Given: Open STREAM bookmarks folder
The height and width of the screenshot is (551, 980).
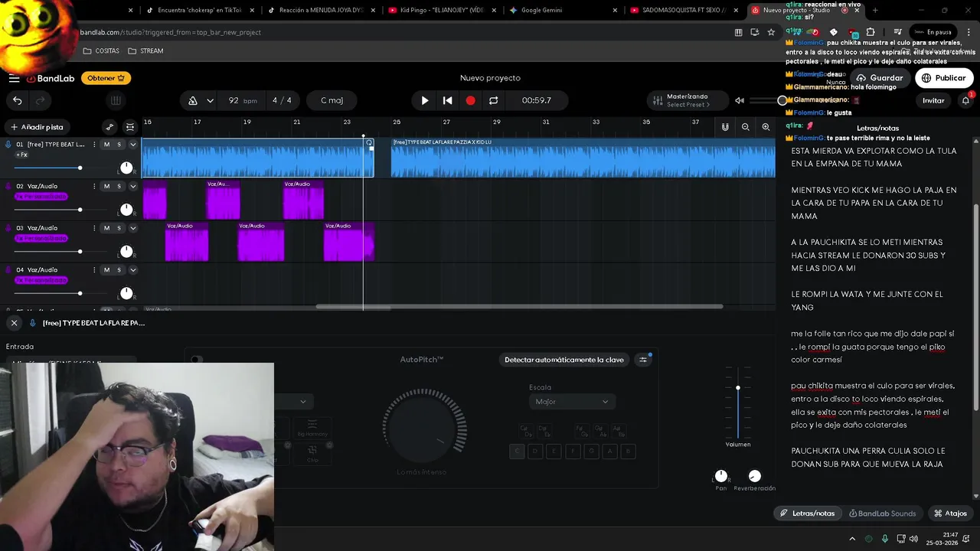Looking at the screenshot, I should [145, 51].
